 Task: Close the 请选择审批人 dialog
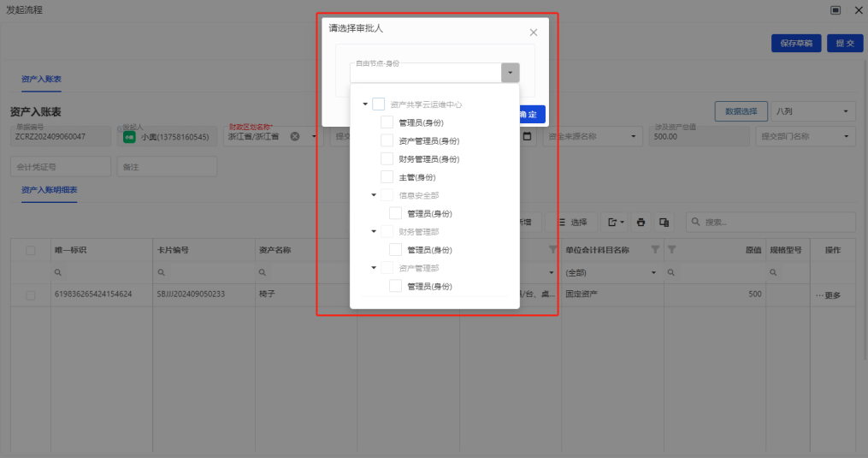coord(534,33)
